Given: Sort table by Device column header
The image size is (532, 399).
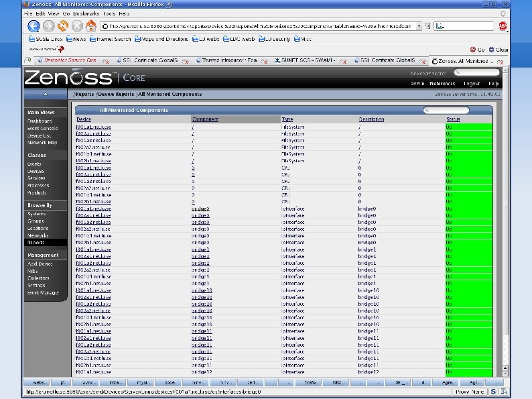Looking at the screenshot, I should tap(84, 119).
